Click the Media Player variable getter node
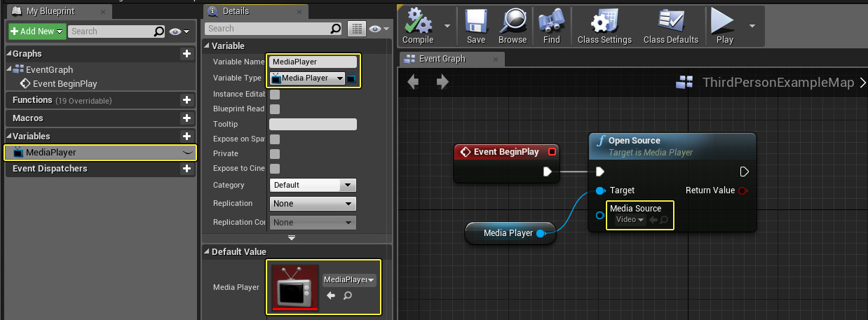Screen dimensions: 868x320 pos(510,233)
